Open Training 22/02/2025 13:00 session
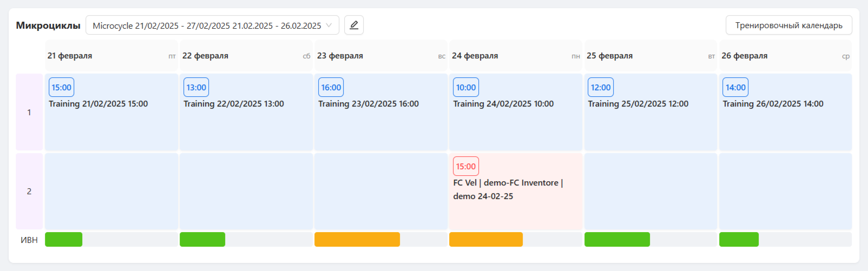Viewport: 868px width, 271px height. (x=233, y=104)
